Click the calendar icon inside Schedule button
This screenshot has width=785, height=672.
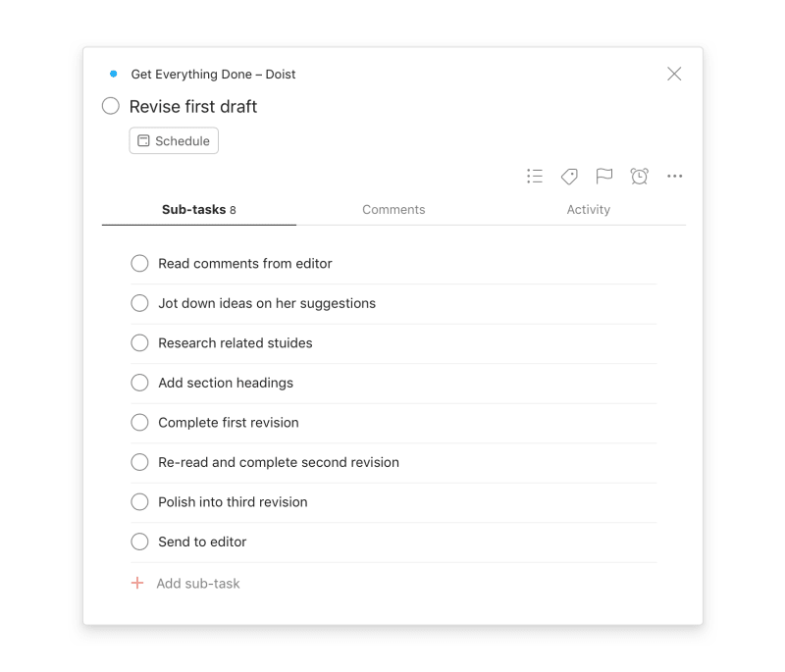pyautogui.click(x=143, y=140)
